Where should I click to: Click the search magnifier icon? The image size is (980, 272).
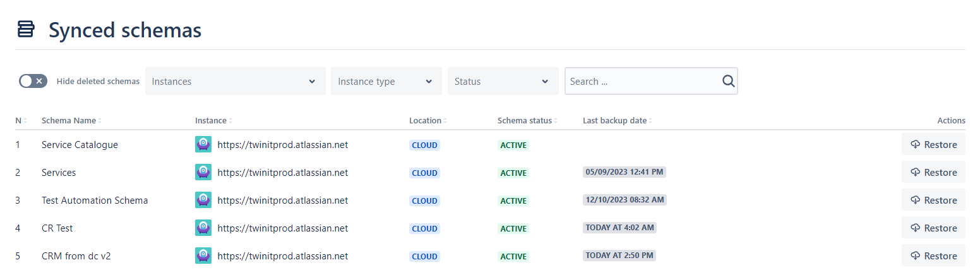[x=728, y=81]
